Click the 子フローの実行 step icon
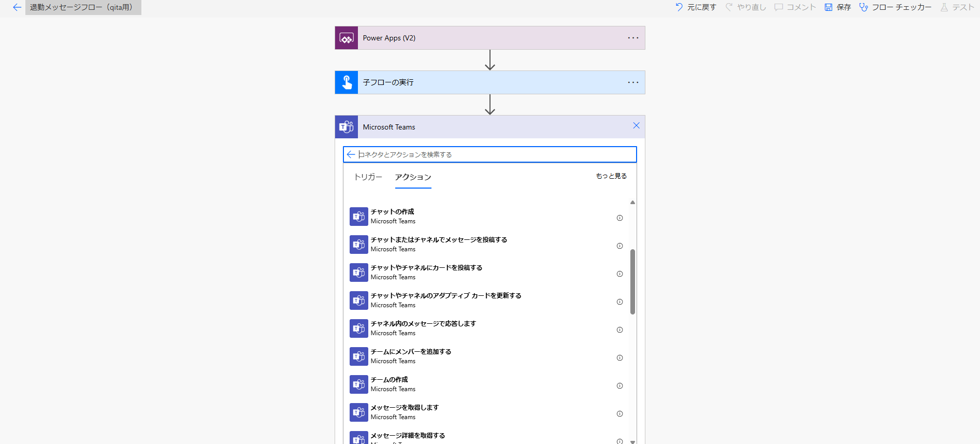Screen dimensions: 980x444 (x=347, y=82)
